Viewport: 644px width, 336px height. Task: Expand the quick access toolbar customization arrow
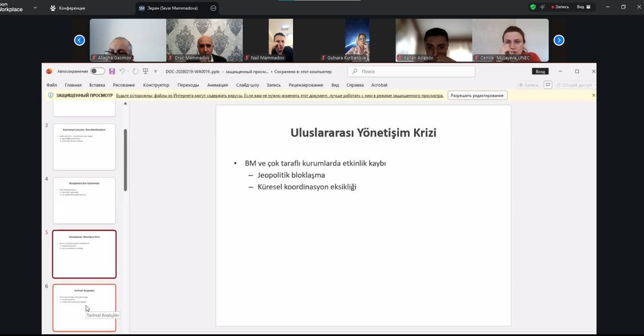coord(155,72)
